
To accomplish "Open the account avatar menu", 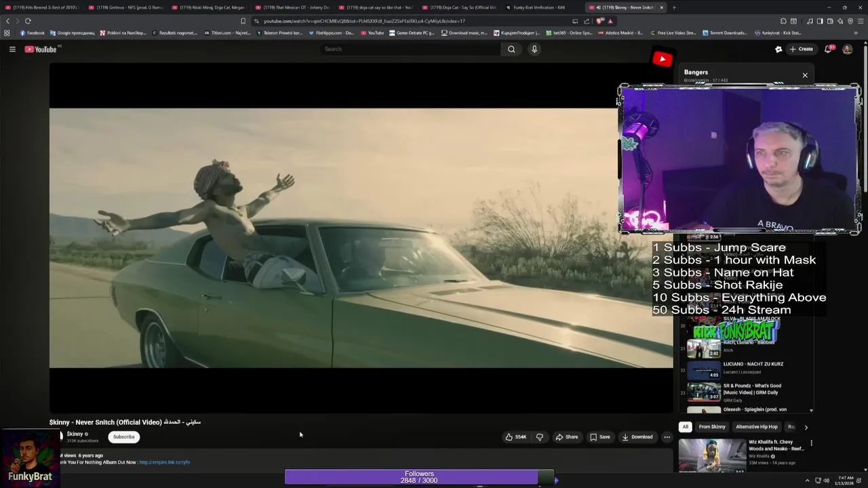I will [x=847, y=49].
